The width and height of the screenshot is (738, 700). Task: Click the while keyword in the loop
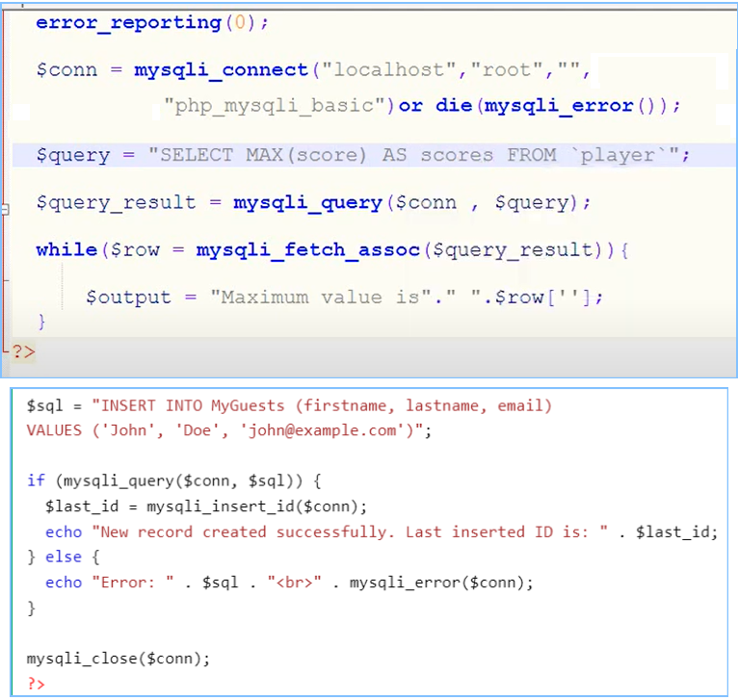coord(66,249)
